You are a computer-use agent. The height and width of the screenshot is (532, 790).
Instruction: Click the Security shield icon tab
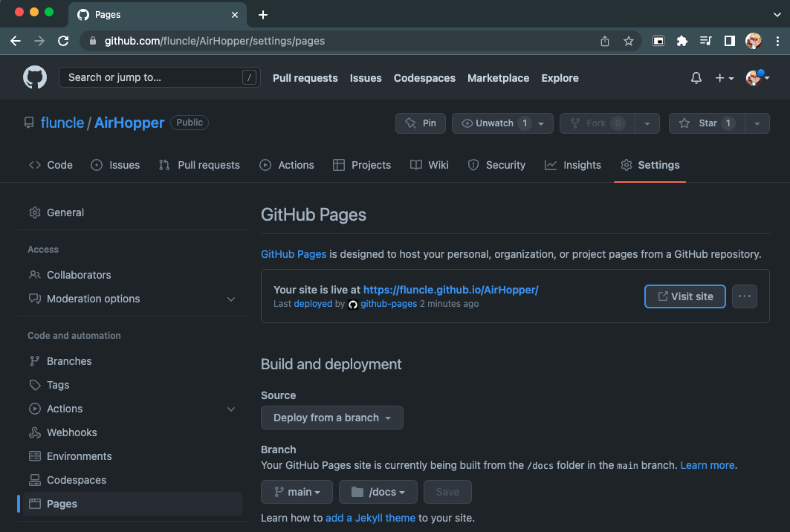[474, 165]
